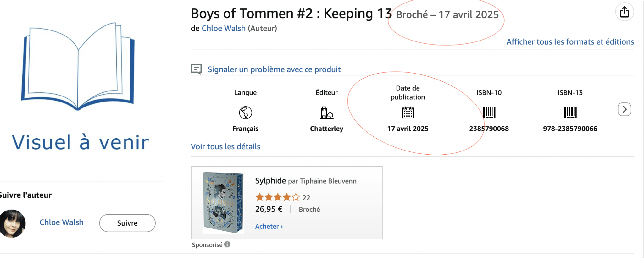Click the publication date calendar icon
Screen dimensions: 644x258
[x=408, y=113]
